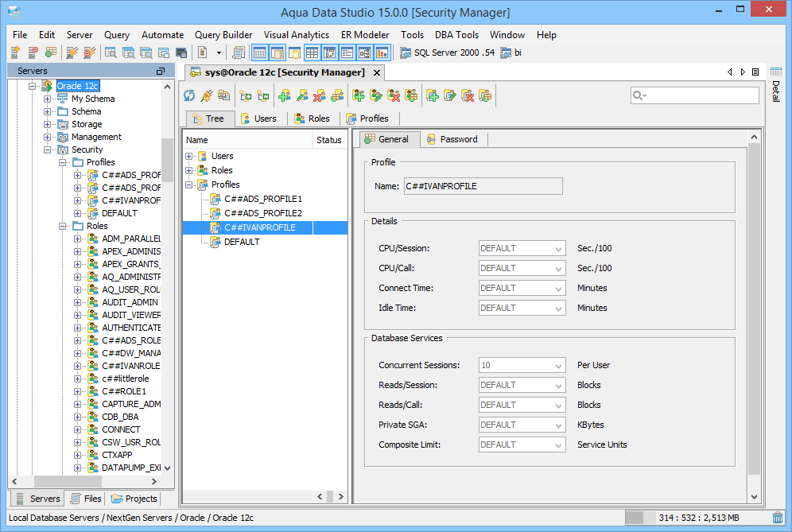
Task: Collapse all tree nodes icon
Action: 263,95
